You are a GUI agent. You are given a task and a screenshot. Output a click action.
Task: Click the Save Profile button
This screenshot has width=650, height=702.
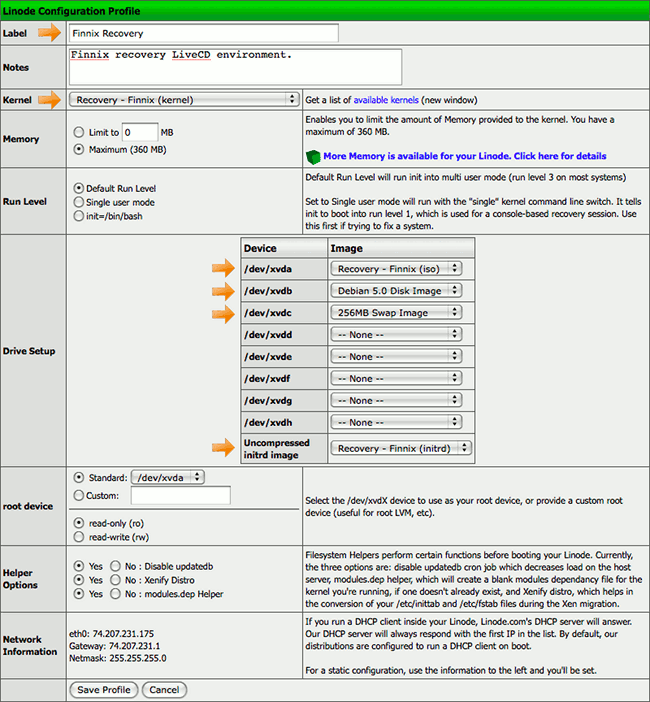point(104,689)
